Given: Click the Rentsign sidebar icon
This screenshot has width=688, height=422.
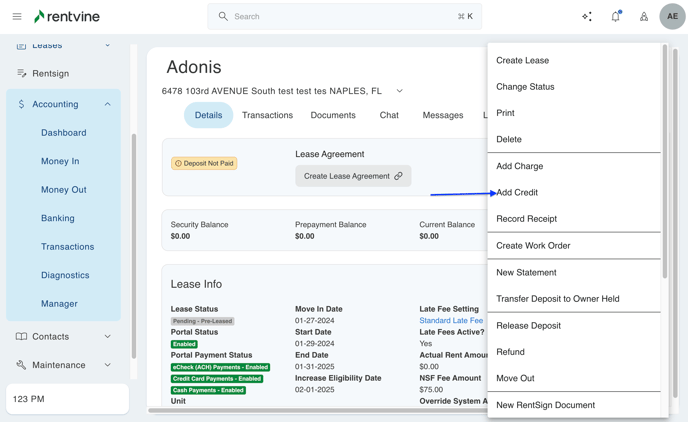Looking at the screenshot, I should coord(21,74).
